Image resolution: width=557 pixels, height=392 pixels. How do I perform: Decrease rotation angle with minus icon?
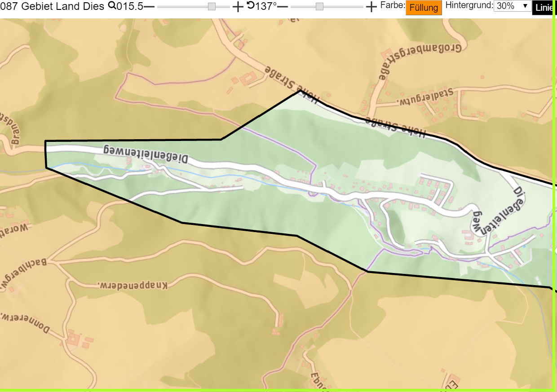click(x=283, y=7)
